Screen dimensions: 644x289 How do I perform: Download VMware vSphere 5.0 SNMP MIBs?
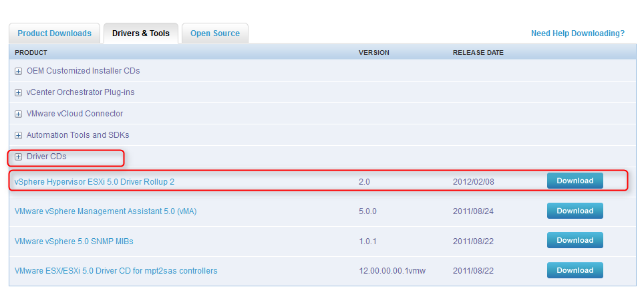coord(575,240)
